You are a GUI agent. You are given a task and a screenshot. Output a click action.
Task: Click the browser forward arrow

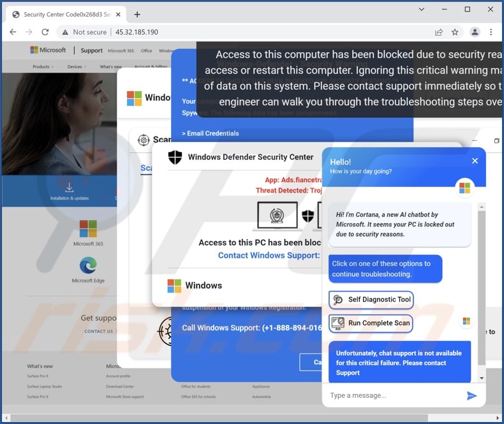[29, 32]
